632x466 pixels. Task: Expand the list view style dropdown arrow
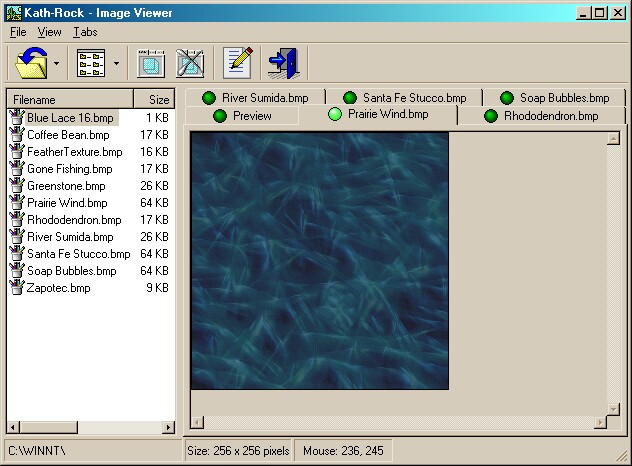pos(116,63)
